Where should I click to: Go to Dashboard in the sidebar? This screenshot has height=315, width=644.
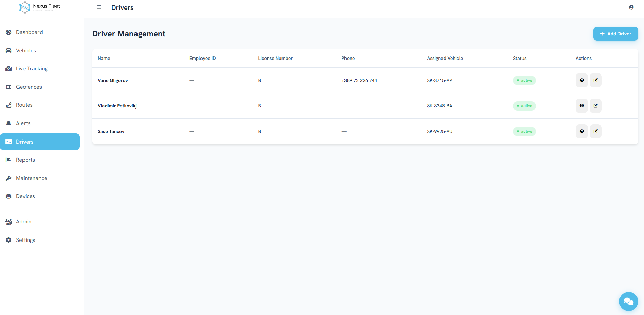tap(40, 32)
